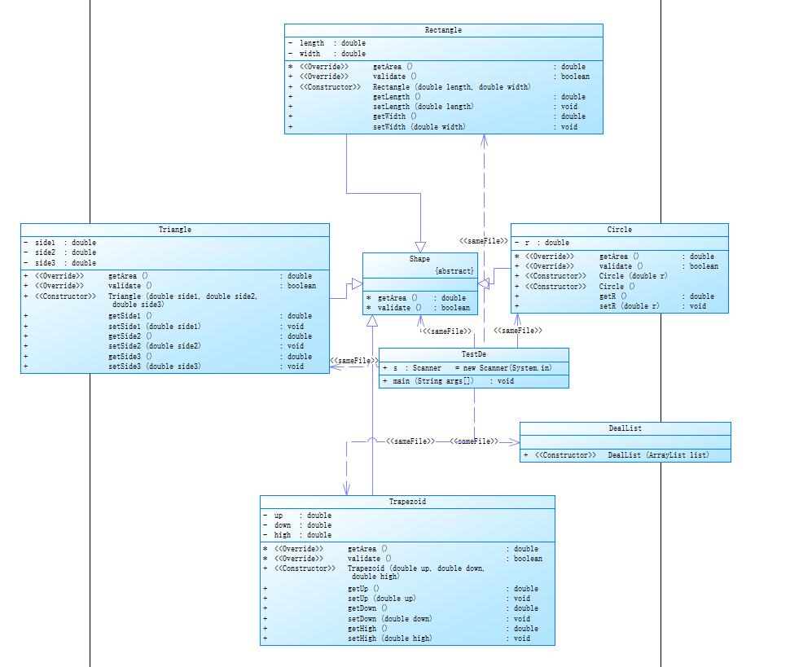The width and height of the screenshot is (812, 667).
Task: Click side3 attribute in Triangle
Action: pos(59,263)
